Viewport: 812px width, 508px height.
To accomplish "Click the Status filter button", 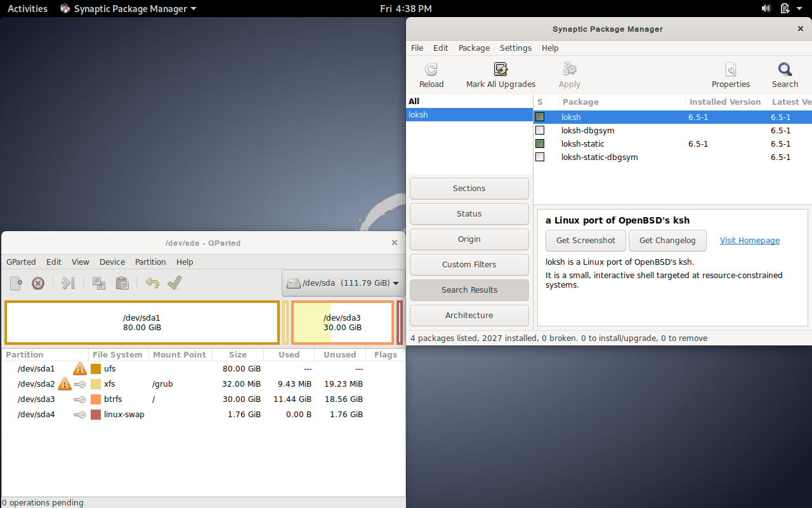I will point(469,213).
